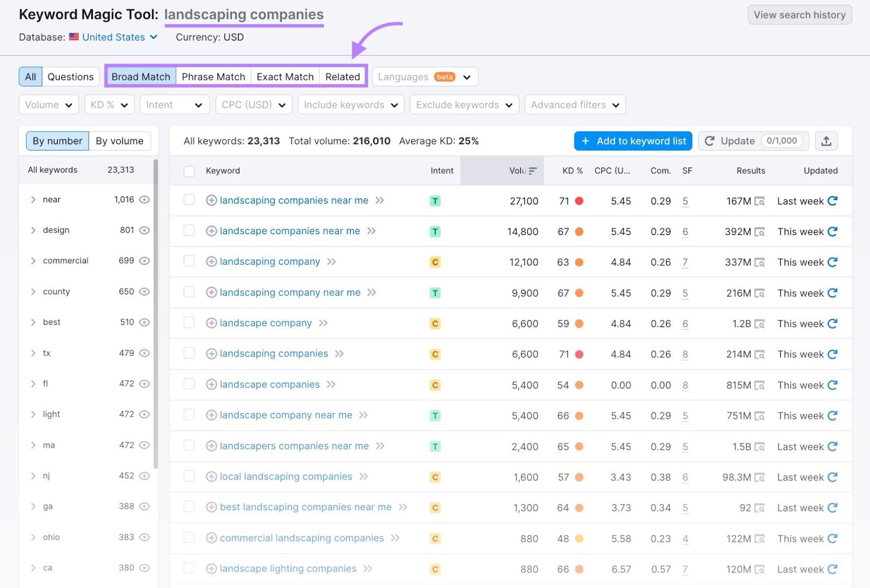Open the United States database dropdown
Image resolution: width=870 pixels, height=588 pixels.
click(x=113, y=37)
